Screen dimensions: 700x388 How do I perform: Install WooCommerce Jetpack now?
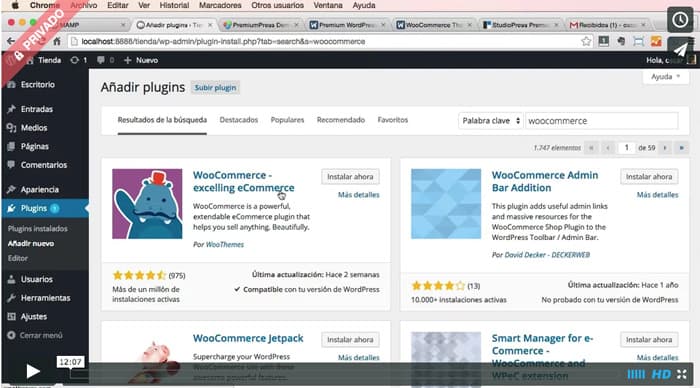pyautogui.click(x=350, y=340)
